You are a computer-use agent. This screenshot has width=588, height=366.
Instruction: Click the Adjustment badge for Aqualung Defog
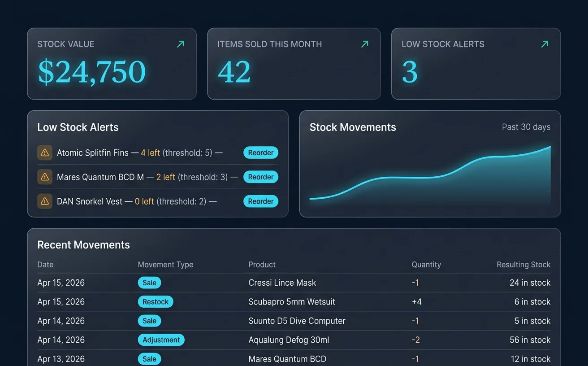tap(161, 340)
